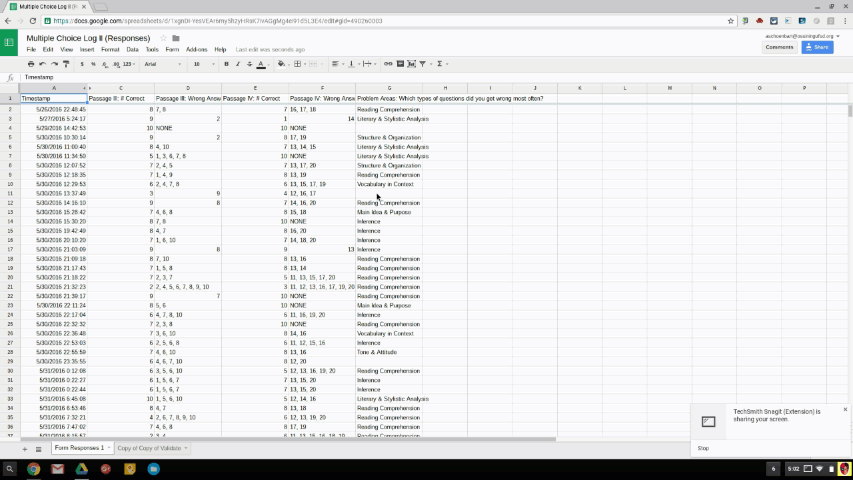Star the Multiple Choice Log document
This screenshot has width=853, height=480.
click(163, 38)
